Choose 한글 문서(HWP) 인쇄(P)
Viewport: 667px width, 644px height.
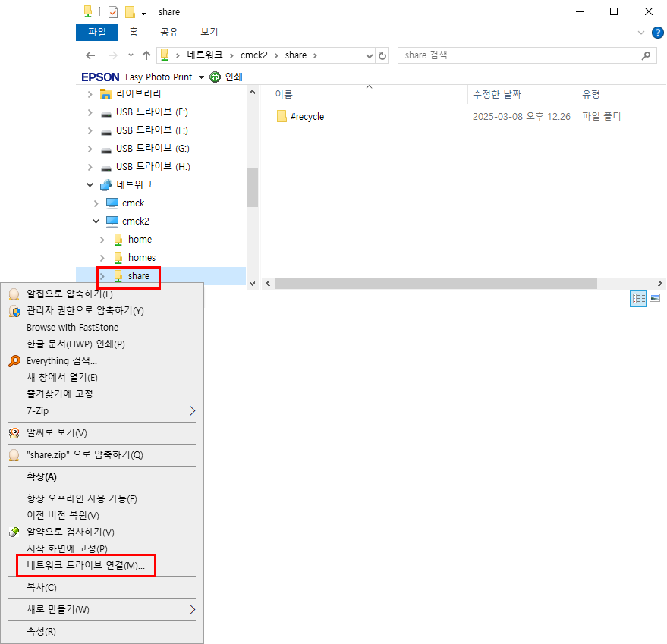click(102, 344)
